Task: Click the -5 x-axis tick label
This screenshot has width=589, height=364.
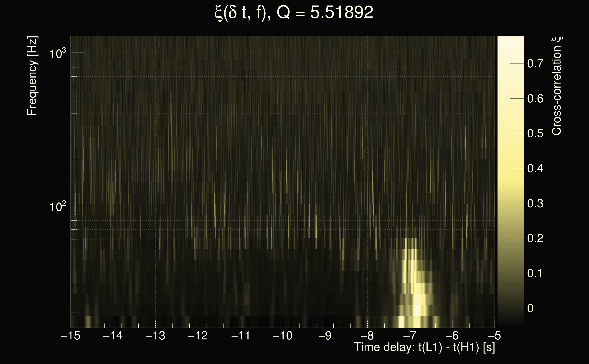Action: [494, 336]
